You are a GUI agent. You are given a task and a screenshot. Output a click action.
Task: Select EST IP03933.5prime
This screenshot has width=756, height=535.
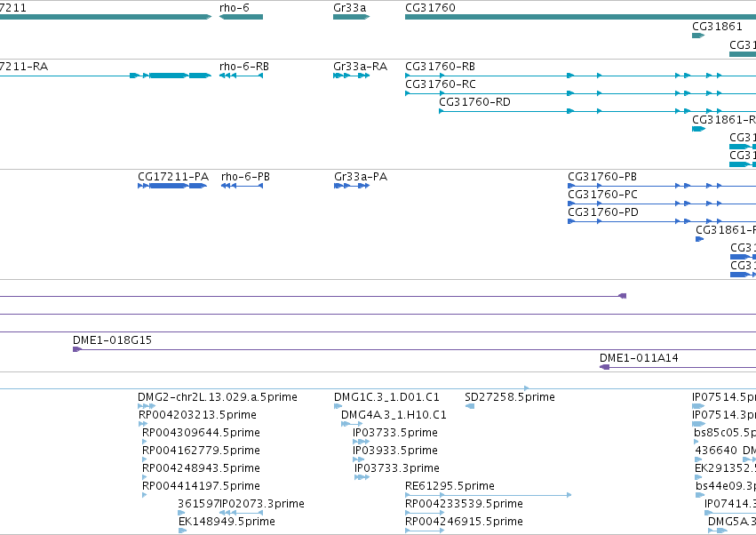coord(395,451)
